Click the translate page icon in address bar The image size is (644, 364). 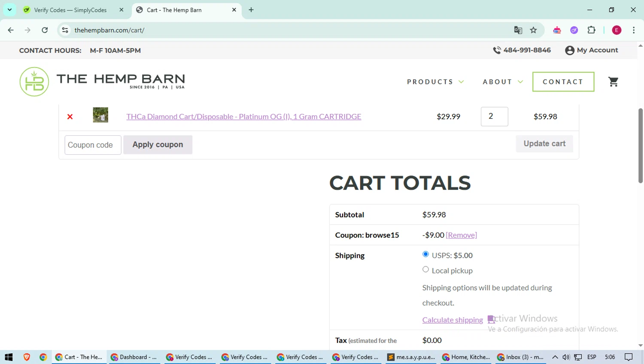coord(518,30)
